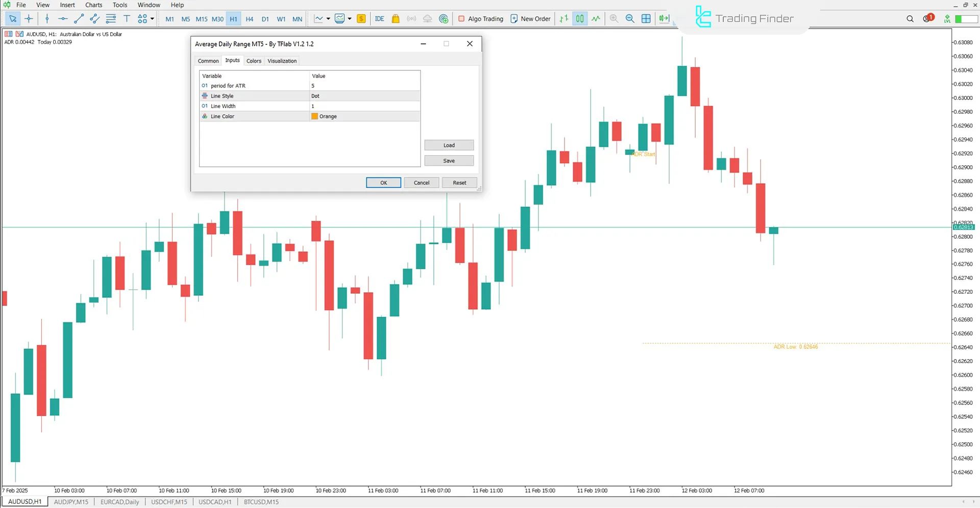Open the New Order window

(x=530, y=18)
